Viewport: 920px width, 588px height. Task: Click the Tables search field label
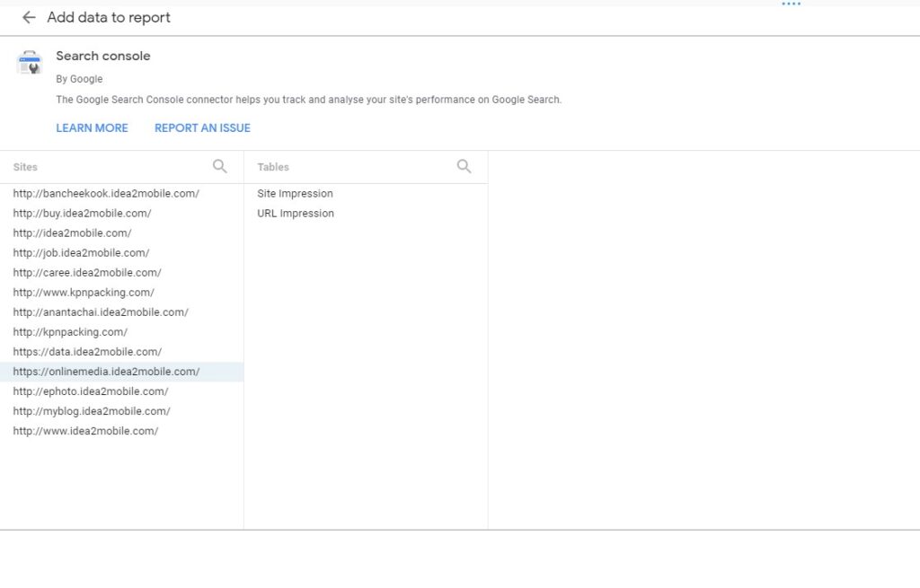[273, 167]
